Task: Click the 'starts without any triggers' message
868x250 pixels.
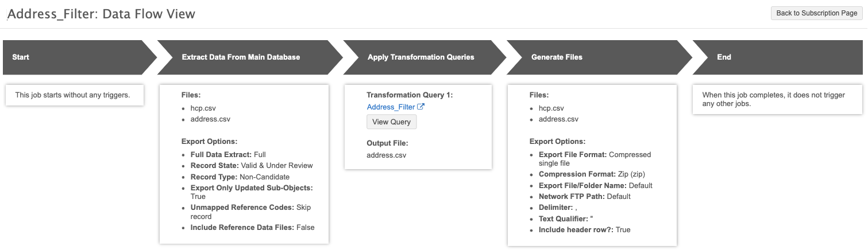Action: click(72, 95)
